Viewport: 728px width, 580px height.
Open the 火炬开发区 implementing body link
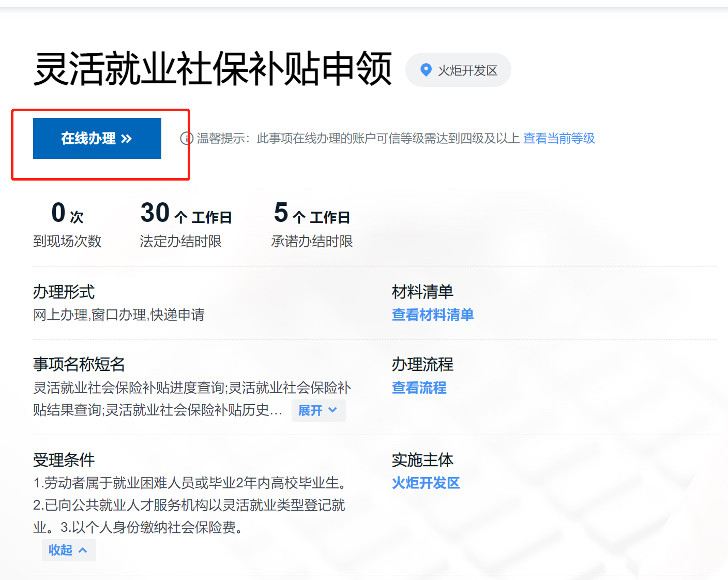[x=426, y=483]
